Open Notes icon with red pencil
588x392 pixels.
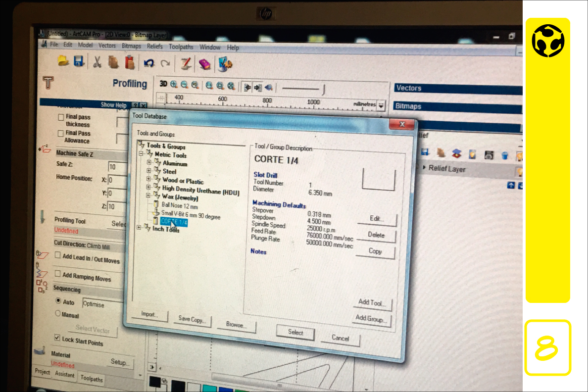pyautogui.click(x=185, y=63)
